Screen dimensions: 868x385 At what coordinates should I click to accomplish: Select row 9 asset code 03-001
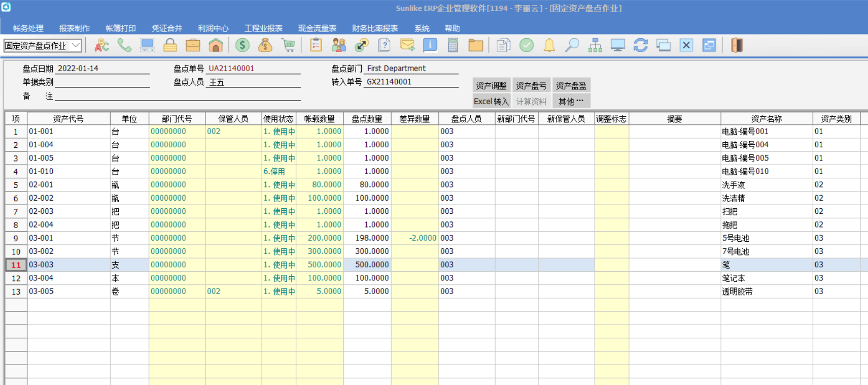(x=68, y=238)
